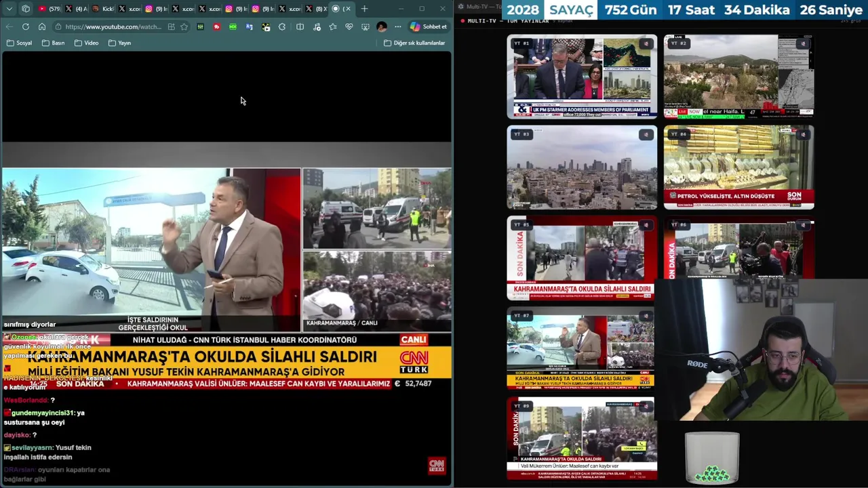Reload the YouTube page
This screenshot has width=868, height=488.
coord(25,26)
